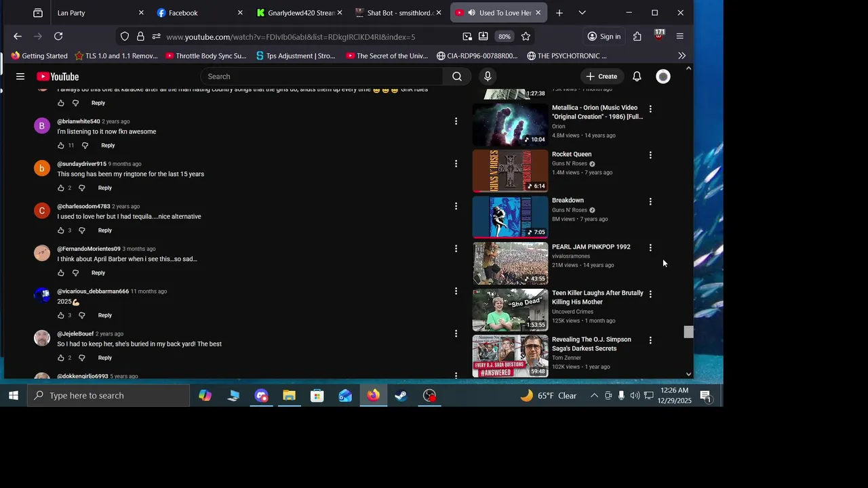Viewport: 868px width, 488px height.
Task: Open Windows notification center
Action: (705, 396)
